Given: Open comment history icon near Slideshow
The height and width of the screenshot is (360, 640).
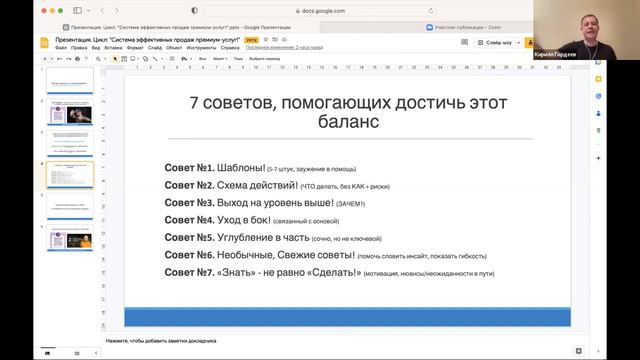Looking at the screenshot, I should click(x=464, y=42).
